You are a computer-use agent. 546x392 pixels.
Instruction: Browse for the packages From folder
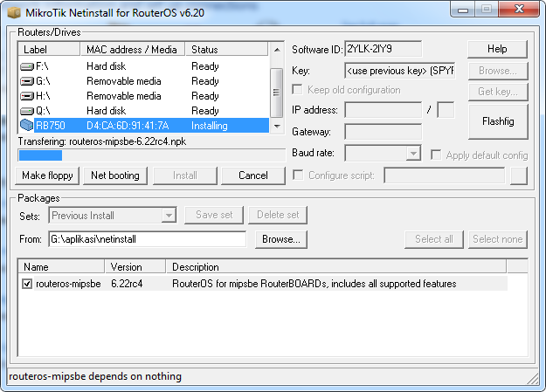(281, 239)
